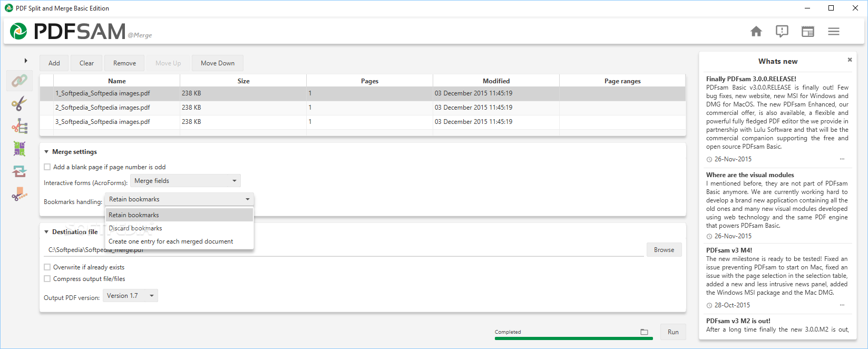Image resolution: width=868 pixels, height=349 pixels.
Task: Sort by the Modified column header
Action: pyautogui.click(x=496, y=81)
